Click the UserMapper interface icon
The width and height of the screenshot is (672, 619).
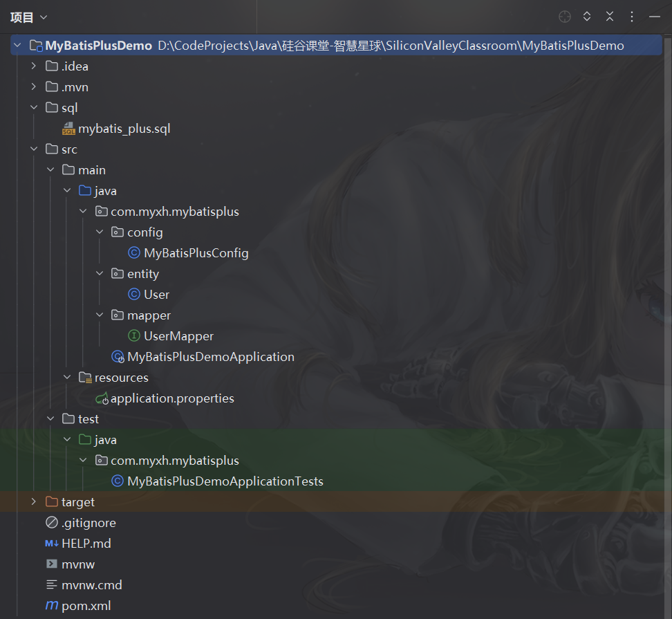pyautogui.click(x=134, y=335)
